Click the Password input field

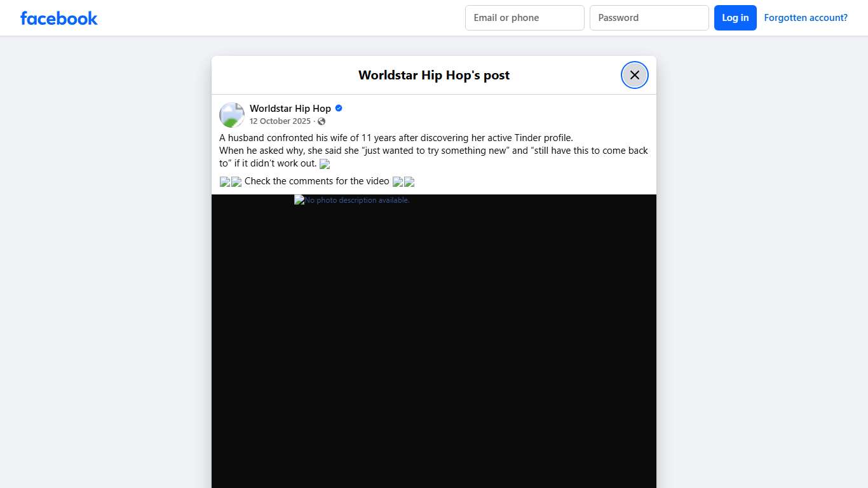tap(649, 18)
